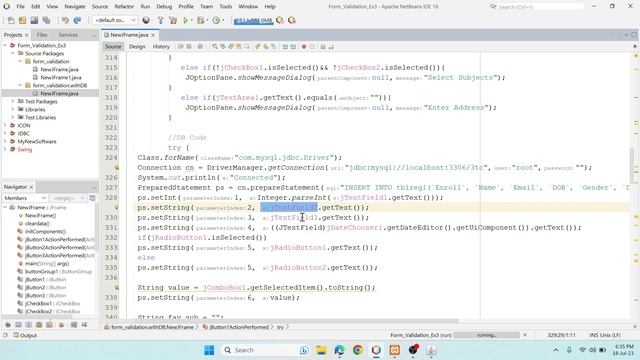Screen dimensions: 640x360
Task: Click the Stop Macro Recording icon
Action: (x=312, y=47)
